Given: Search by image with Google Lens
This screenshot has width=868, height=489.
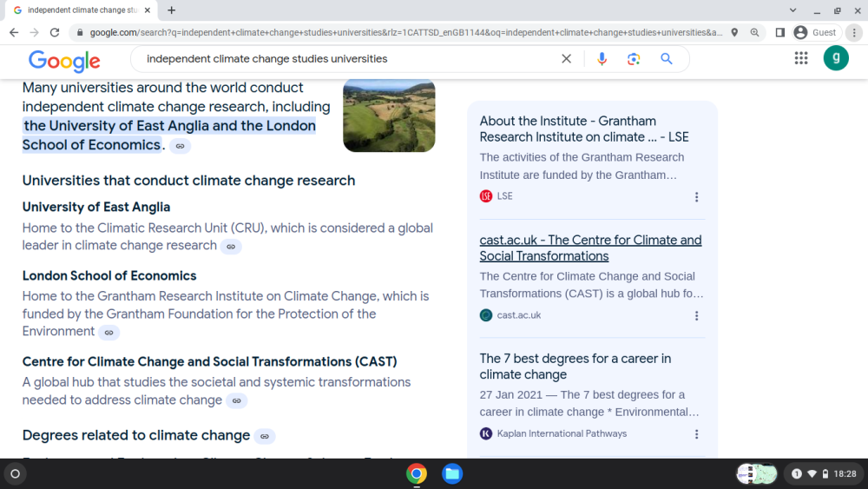Looking at the screenshot, I should click(x=634, y=59).
